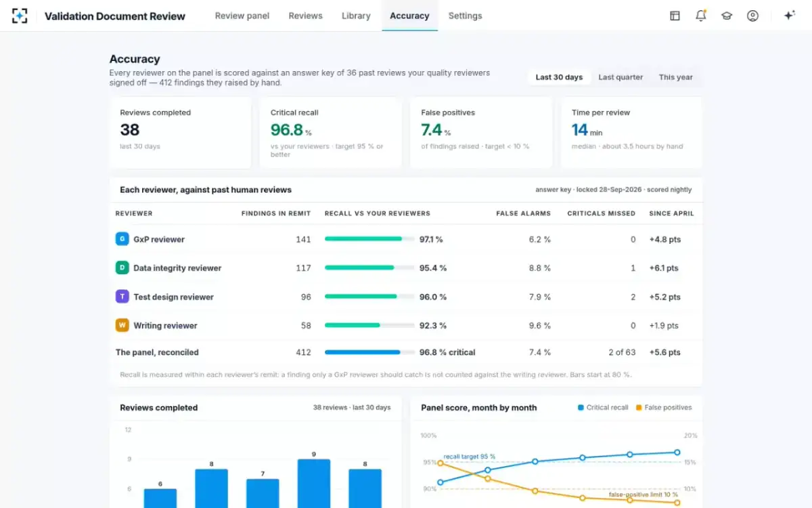812x508 pixels.
Task: Click the app logo icon
Action: pos(20,16)
